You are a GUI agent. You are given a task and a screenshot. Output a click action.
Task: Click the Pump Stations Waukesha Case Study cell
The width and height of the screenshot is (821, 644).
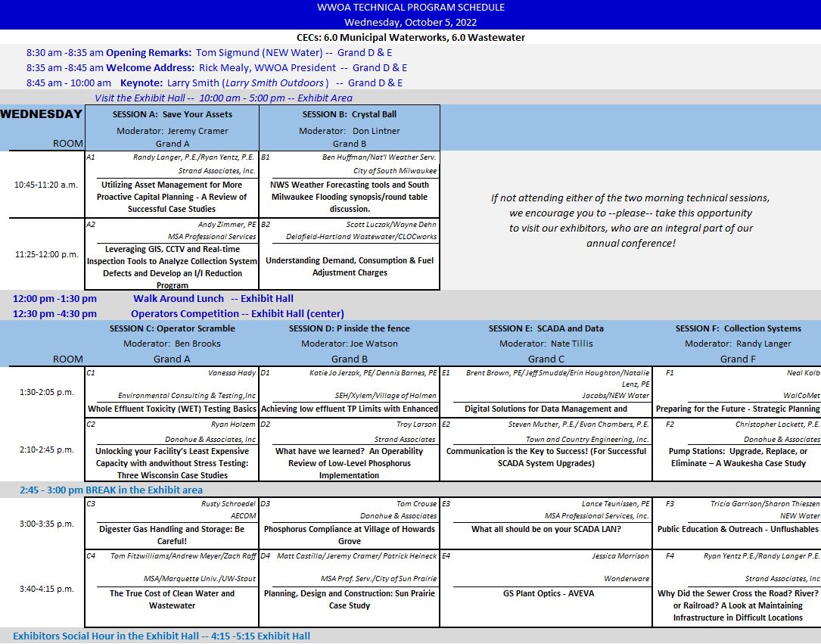(737, 457)
